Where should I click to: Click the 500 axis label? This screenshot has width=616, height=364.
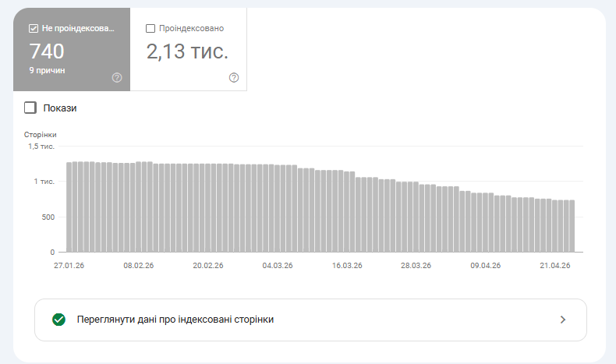tap(48, 217)
